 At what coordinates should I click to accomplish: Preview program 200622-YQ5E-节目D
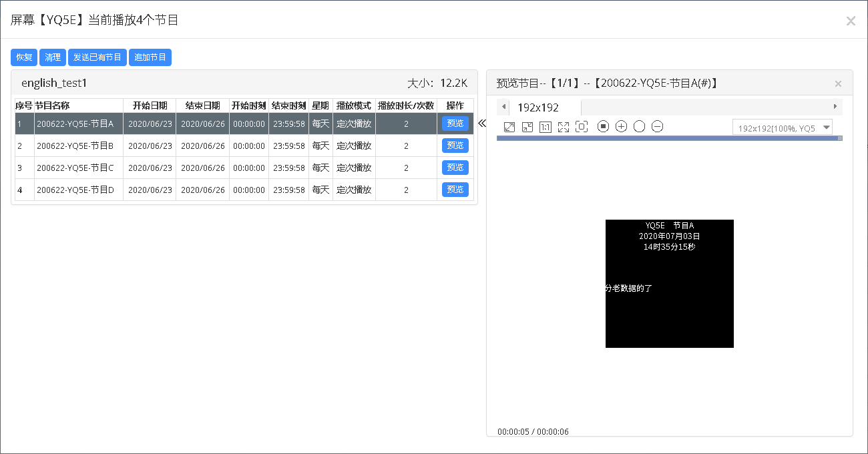[455, 190]
